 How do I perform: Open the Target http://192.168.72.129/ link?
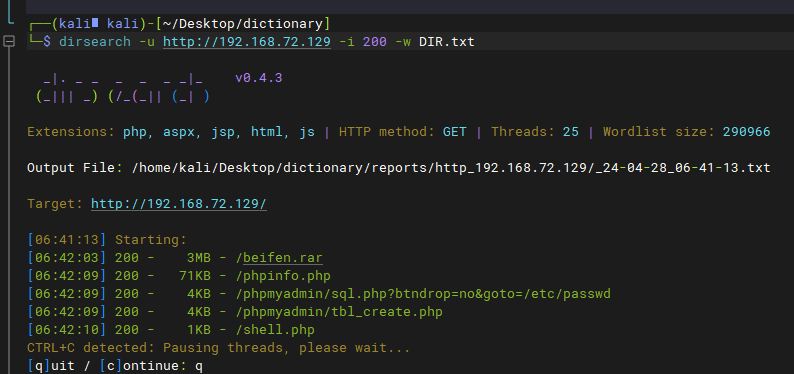coord(179,204)
